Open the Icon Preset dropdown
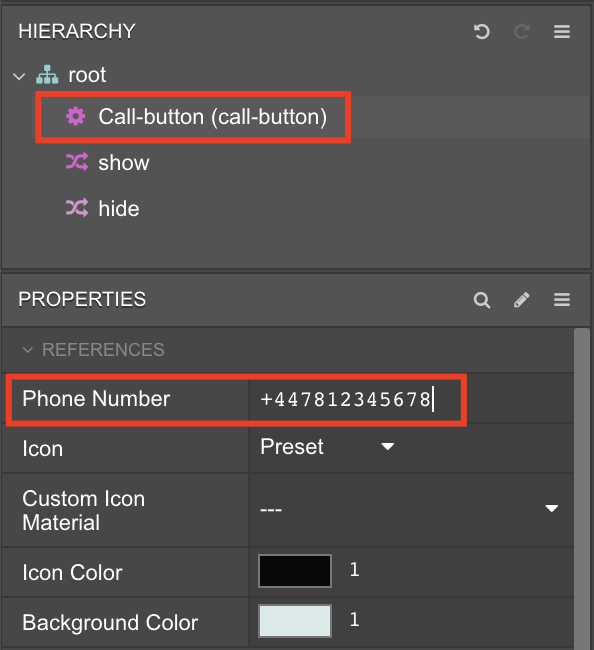594x650 pixels. [x=327, y=447]
